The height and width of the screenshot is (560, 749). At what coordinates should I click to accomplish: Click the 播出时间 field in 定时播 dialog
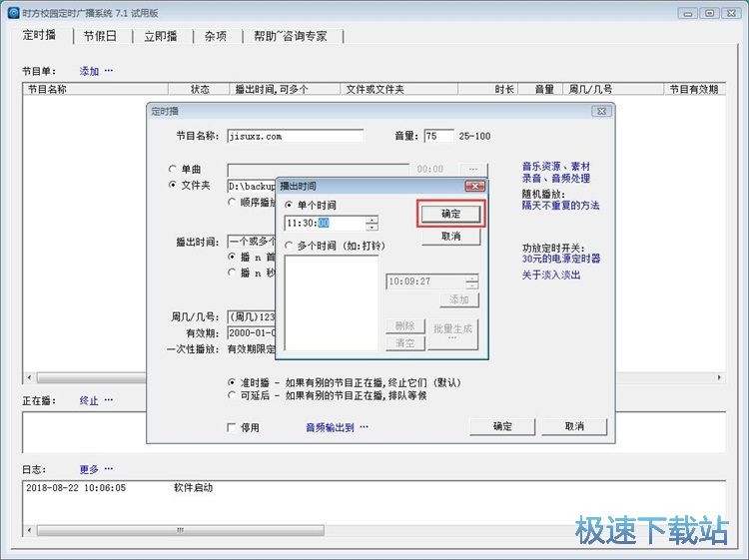click(x=253, y=242)
